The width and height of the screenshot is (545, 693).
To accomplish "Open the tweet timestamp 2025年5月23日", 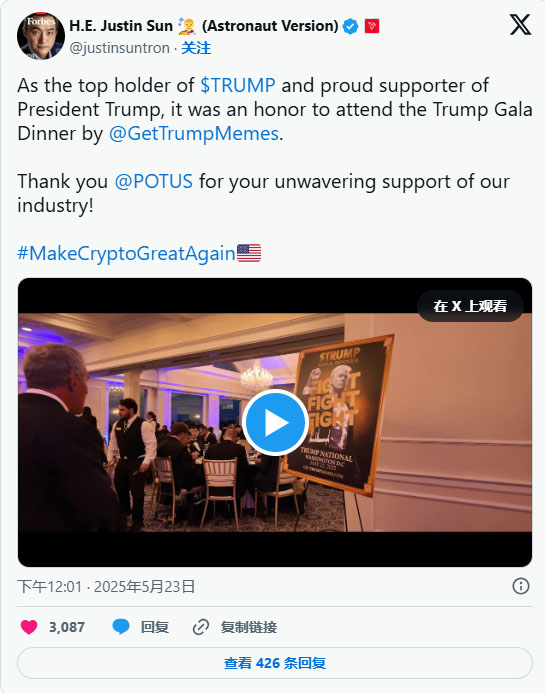I will 145,586.
